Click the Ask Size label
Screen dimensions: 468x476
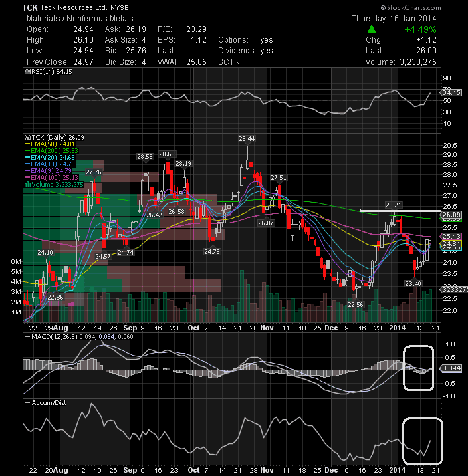[121, 40]
